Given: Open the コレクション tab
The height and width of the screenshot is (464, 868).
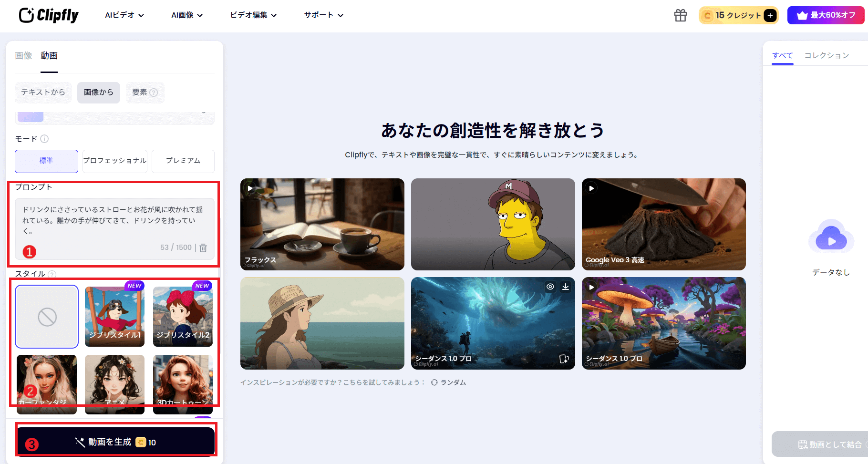Looking at the screenshot, I should (826, 55).
